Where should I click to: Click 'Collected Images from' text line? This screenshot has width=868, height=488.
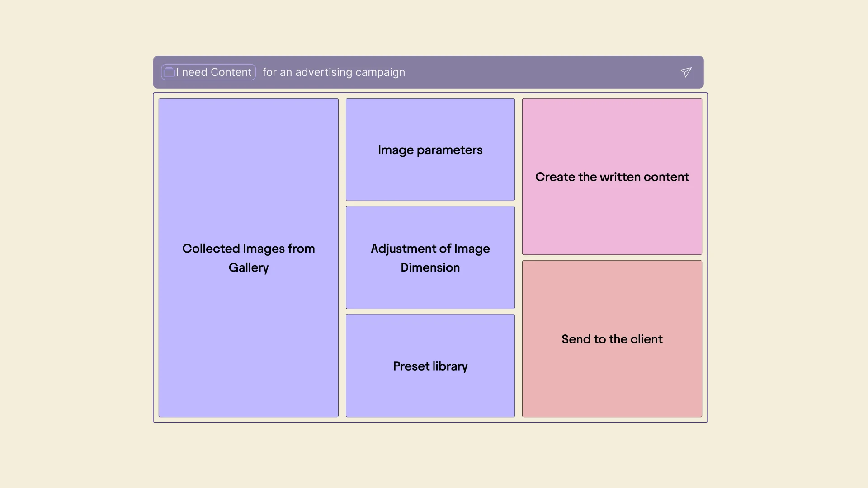(x=249, y=249)
